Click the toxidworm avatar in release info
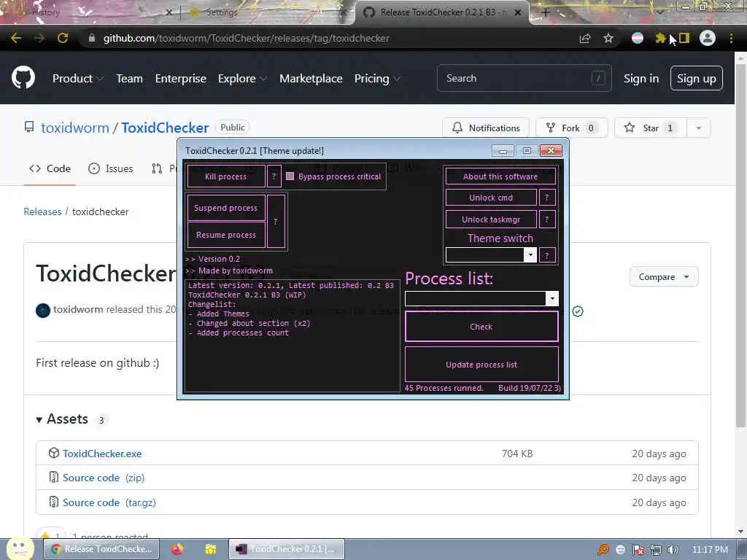The width and height of the screenshot is (747, 560). pyautogui.click(x=43, y=311)
